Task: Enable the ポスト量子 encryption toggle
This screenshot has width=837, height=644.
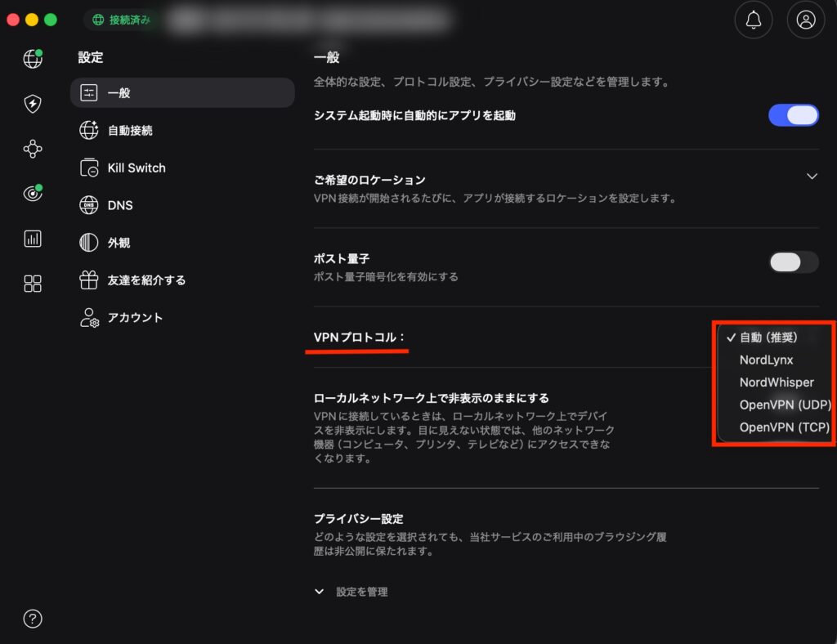Action: pos(792,262)
